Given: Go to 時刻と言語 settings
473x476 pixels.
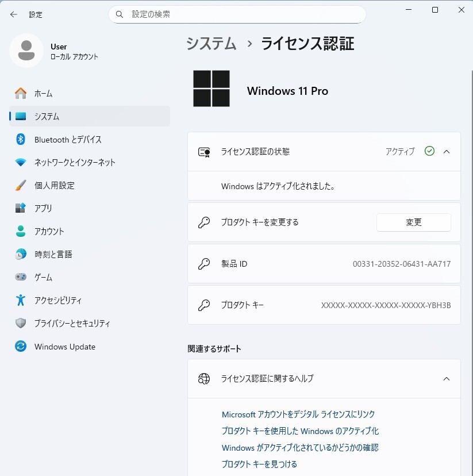Looking at the screenshot, I should click(x=90, y=254).
